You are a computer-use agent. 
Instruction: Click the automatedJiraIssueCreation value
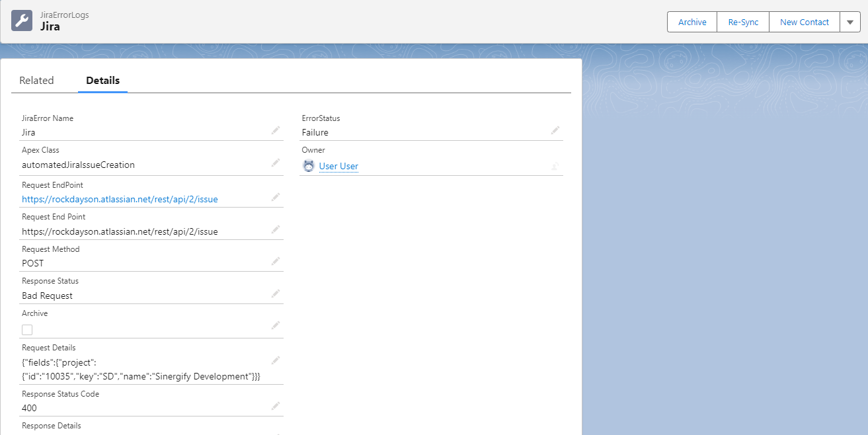click(x=78, y=165)
